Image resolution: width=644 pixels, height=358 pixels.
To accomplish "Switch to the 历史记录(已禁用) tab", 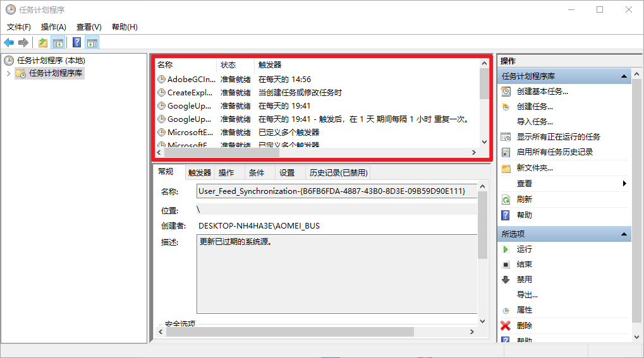I will pyautogui.click(x=338, y=173).
